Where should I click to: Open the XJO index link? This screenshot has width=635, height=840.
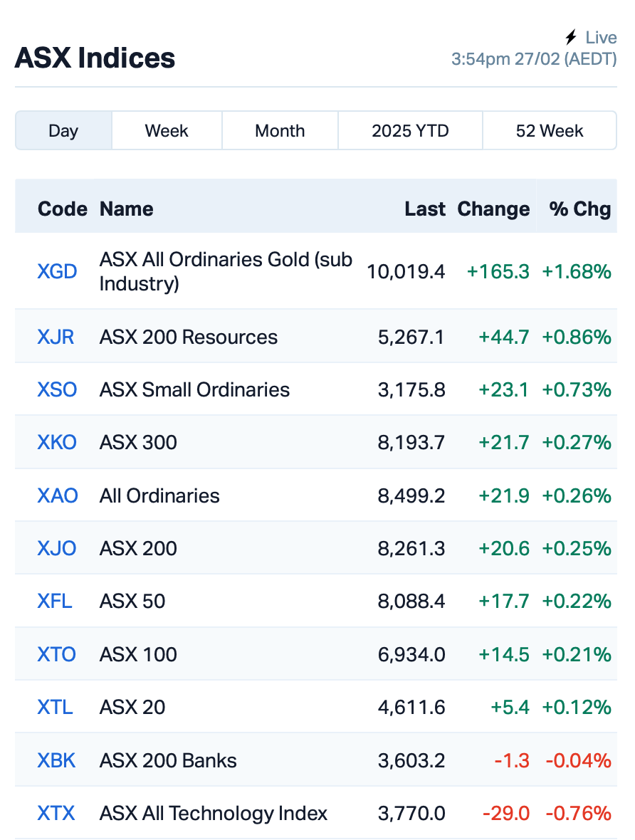[x=57, y=549]
